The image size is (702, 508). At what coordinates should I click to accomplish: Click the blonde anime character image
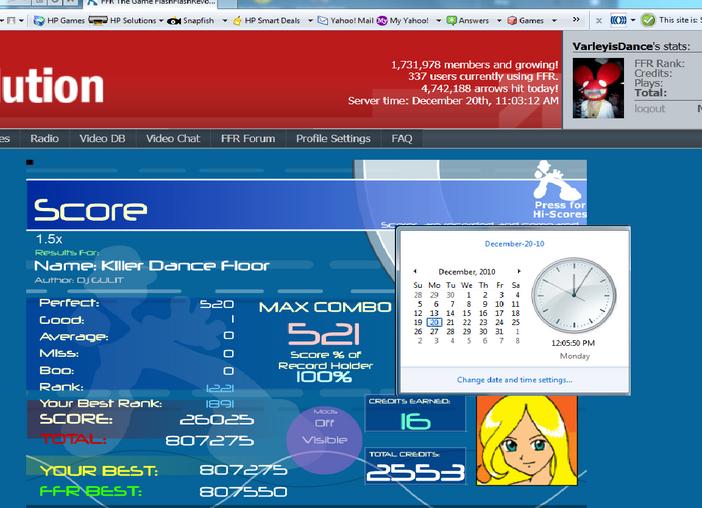[527, 440]
